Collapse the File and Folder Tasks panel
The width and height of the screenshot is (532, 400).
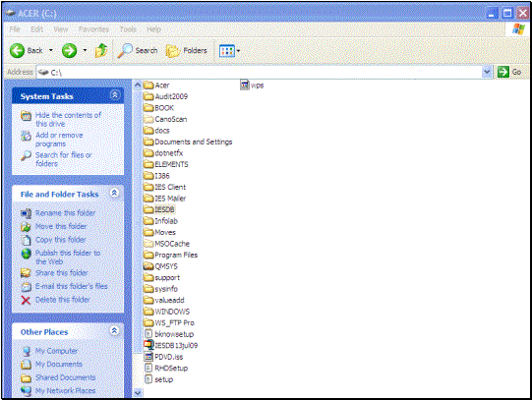coord(115,193)
